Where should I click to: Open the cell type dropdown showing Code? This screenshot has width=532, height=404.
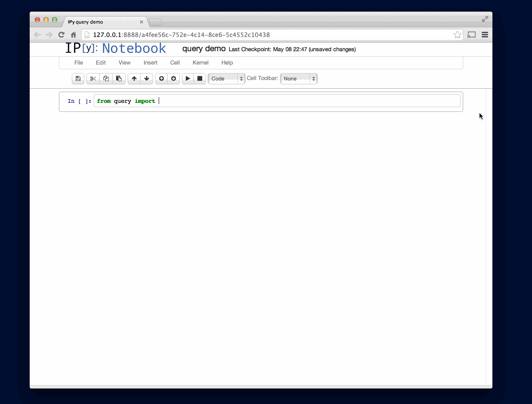tap(226, 78)
